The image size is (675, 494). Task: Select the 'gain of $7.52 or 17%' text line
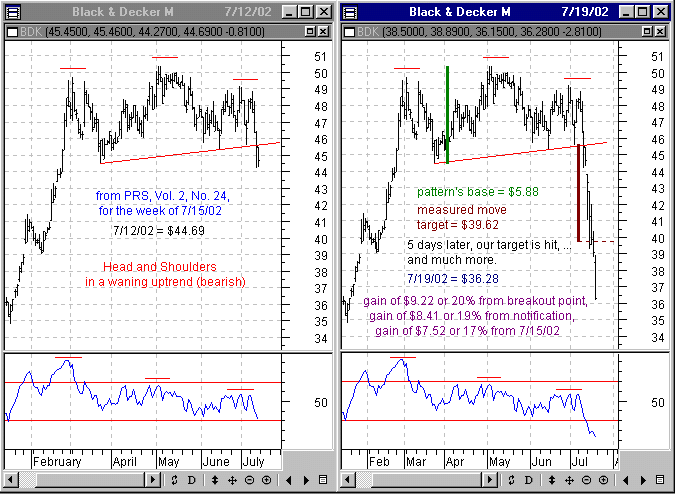click(x=468, y=331)
